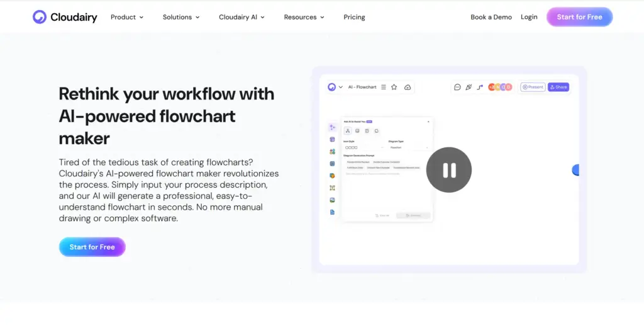Open the Cloudairy AI dropdown

tap(241, 17)
